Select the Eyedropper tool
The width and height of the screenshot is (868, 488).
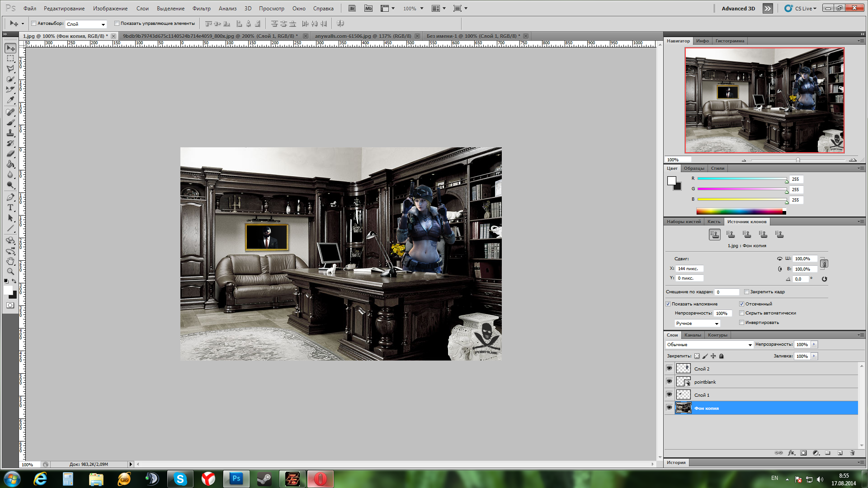pyautogui.click(x=10, y=100)
